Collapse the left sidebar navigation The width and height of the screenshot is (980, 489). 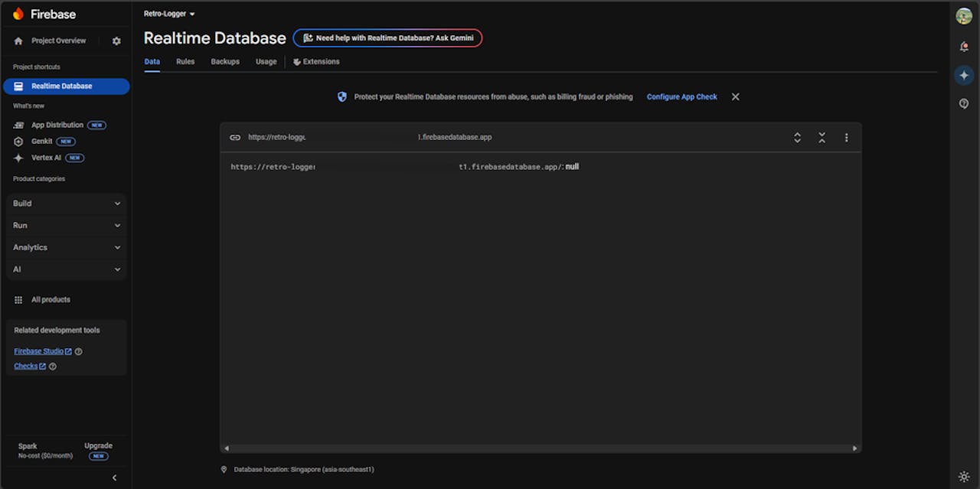pos(115,478)
